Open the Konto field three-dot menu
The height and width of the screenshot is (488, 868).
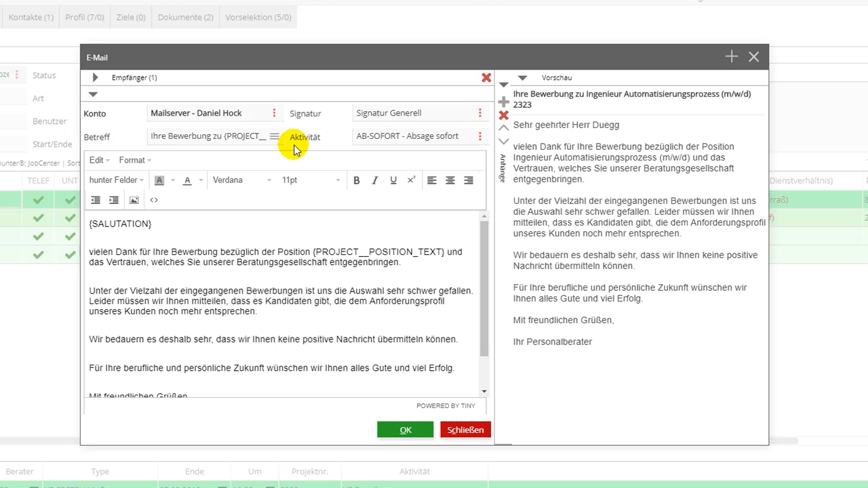pos(274,113)
